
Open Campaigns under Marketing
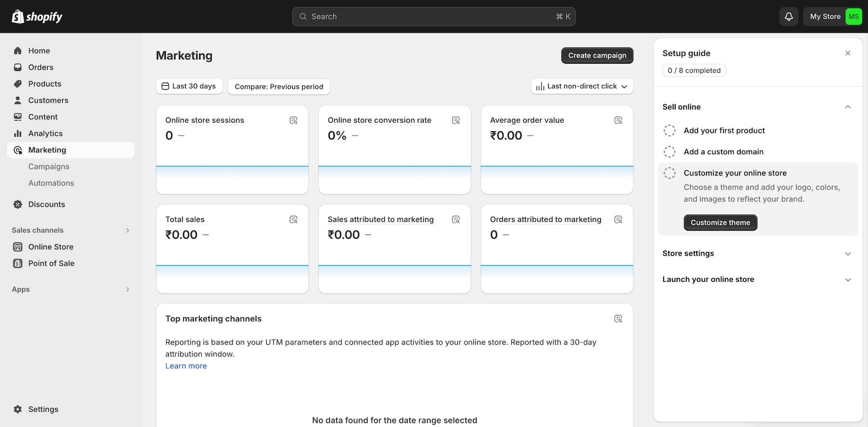click(x=49, y=166)
